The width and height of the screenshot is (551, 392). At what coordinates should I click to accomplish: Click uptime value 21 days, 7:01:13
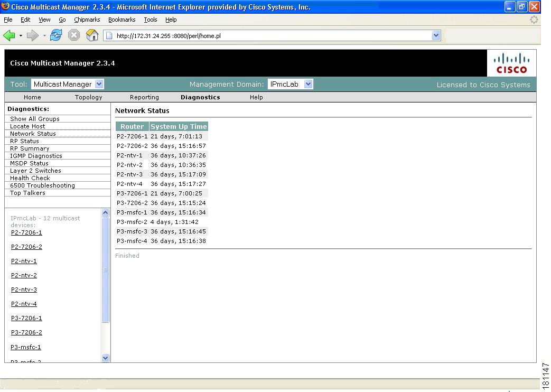(x=176, y=136)
